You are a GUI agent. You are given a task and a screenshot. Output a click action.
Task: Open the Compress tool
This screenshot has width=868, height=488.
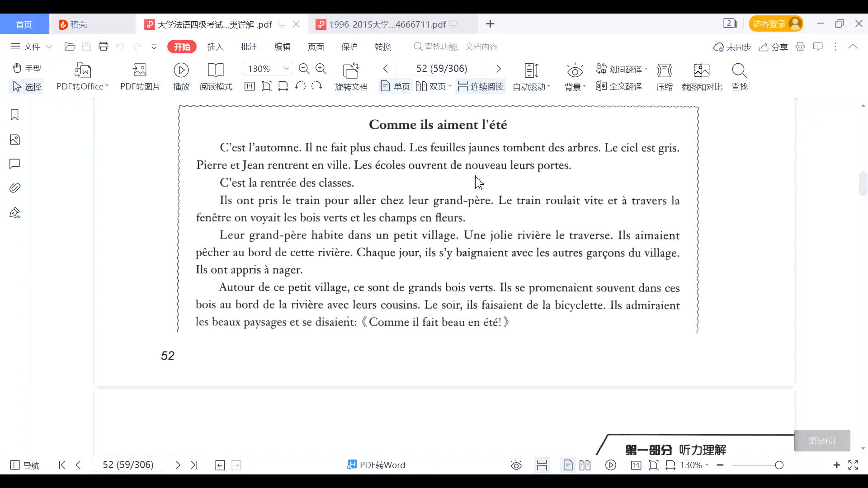tap(665, 77)
